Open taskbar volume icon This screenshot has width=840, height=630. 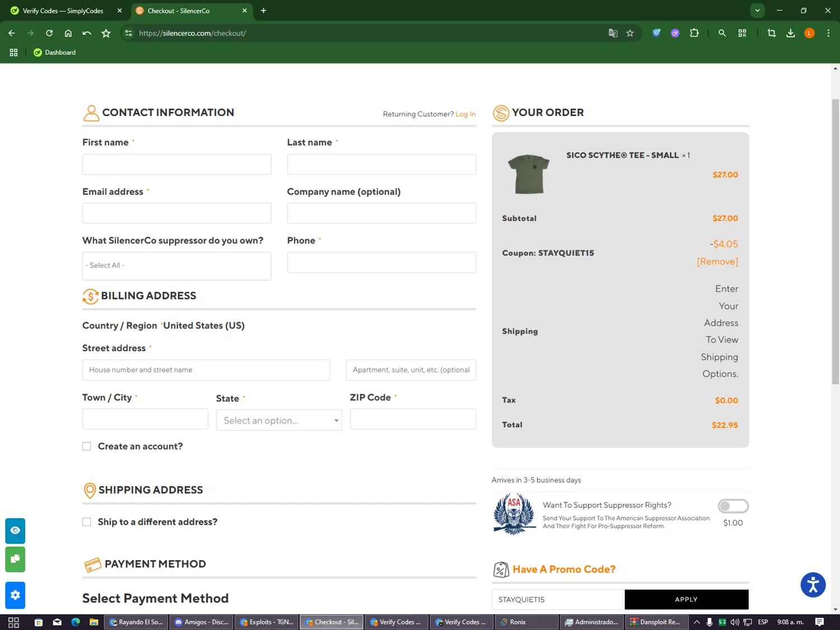734,622
